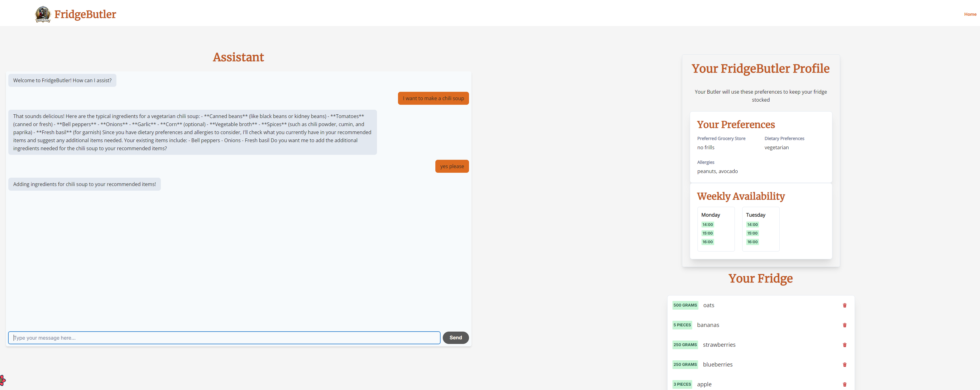This screenshot has width=980, height=390.
Task: Click the FridgeButler logo icon
Action: 43,15
